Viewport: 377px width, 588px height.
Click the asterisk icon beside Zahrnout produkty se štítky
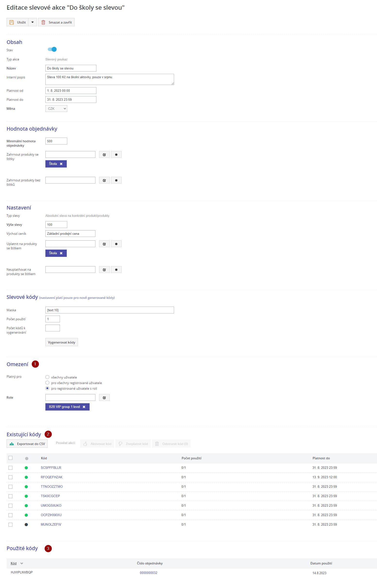coord(116,154)
